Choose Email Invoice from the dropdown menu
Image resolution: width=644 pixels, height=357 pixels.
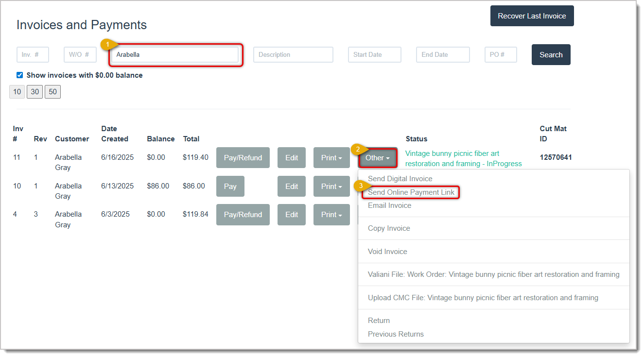click(389, 205)
